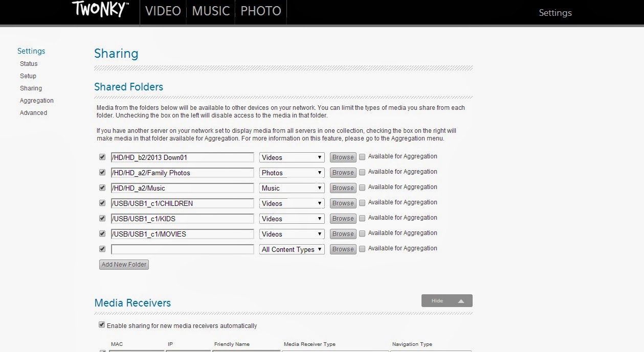This screenshot has width=644, height=352.
Task: Enable Aggregation for HD_a2/Music folder
Action: (x=362, y=188)
